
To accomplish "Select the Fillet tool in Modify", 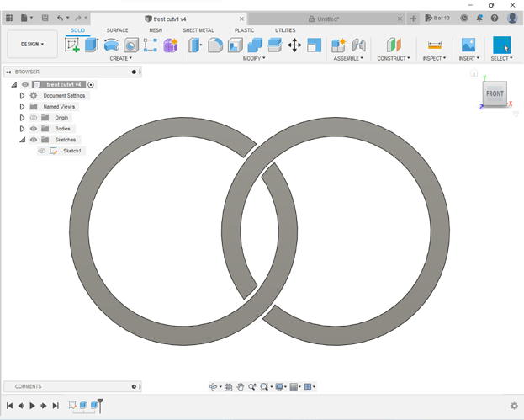I will tap(215, 45).
